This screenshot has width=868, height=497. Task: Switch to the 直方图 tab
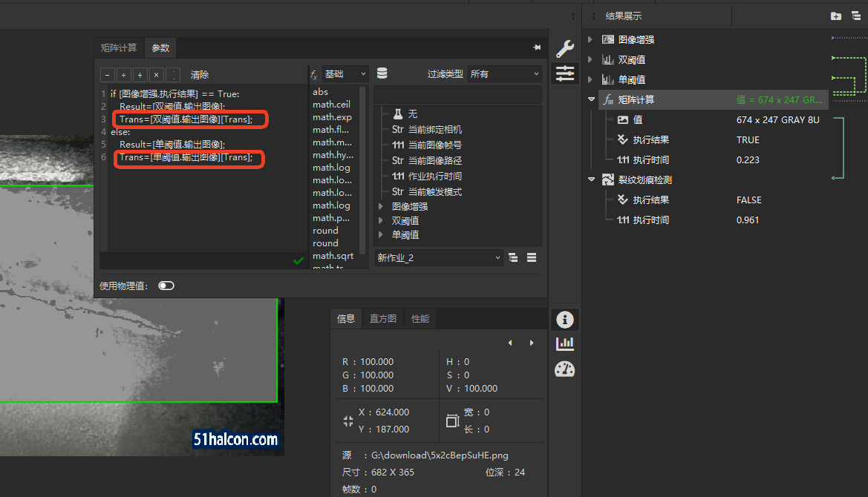(x=383, y=319)
